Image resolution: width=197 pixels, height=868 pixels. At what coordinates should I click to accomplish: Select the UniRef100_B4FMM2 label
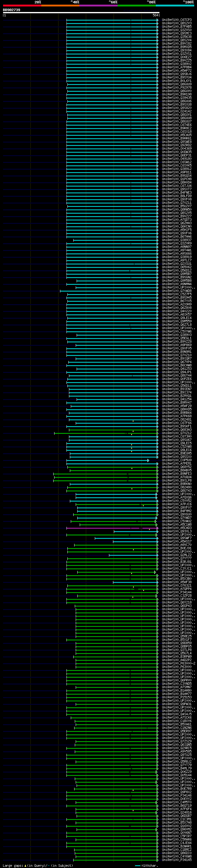pyautogui.click(x=176, y=511)
